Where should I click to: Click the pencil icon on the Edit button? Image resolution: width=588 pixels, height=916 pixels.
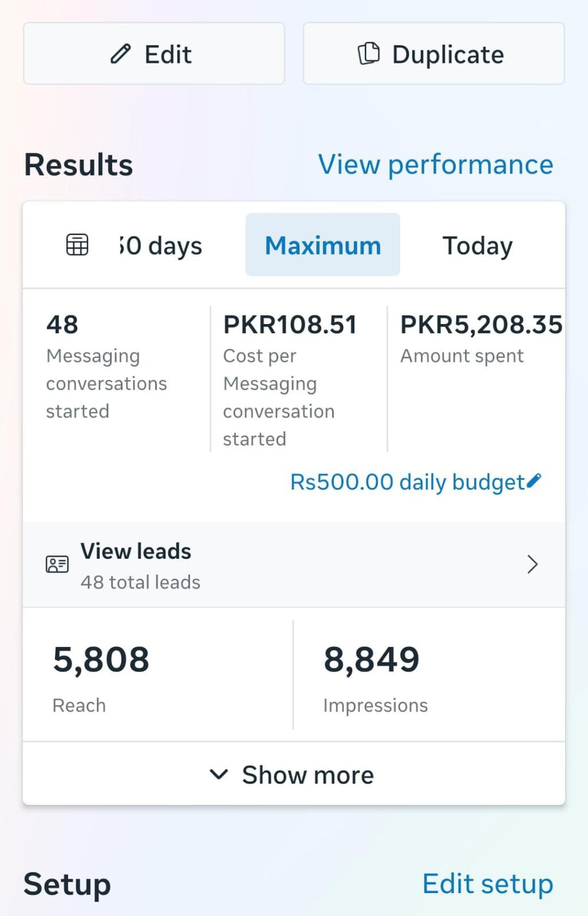[x=119, y=53]
